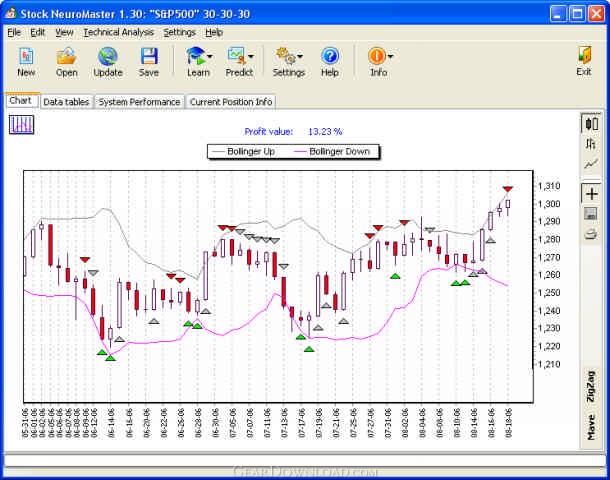Open the Technical Analysis menu

coord(119,32)
